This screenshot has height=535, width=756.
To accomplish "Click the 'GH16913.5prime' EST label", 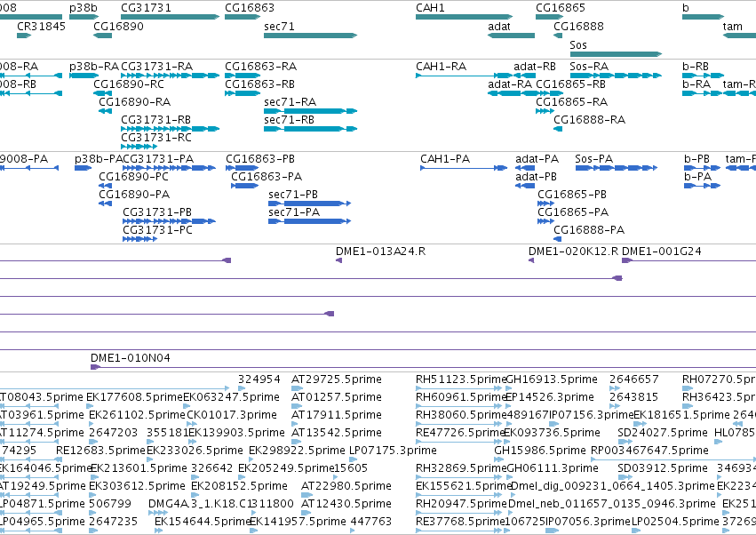I will point(552,379).
